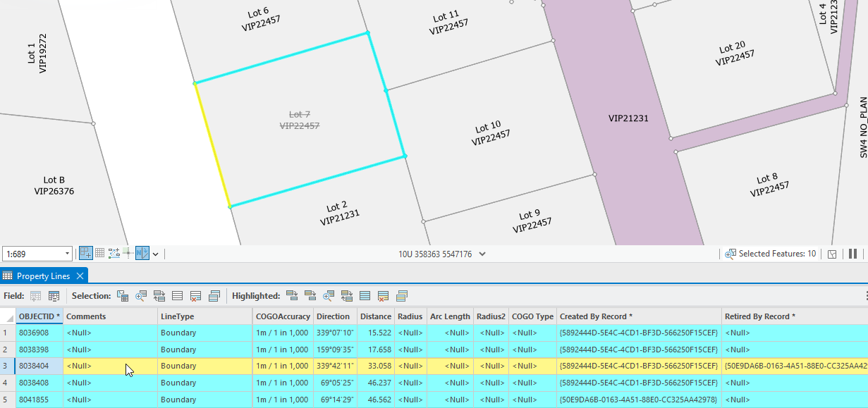Screen dimensions: 868x408
Task: Clear selection icon in Selection group
Action: pos(178,296)
